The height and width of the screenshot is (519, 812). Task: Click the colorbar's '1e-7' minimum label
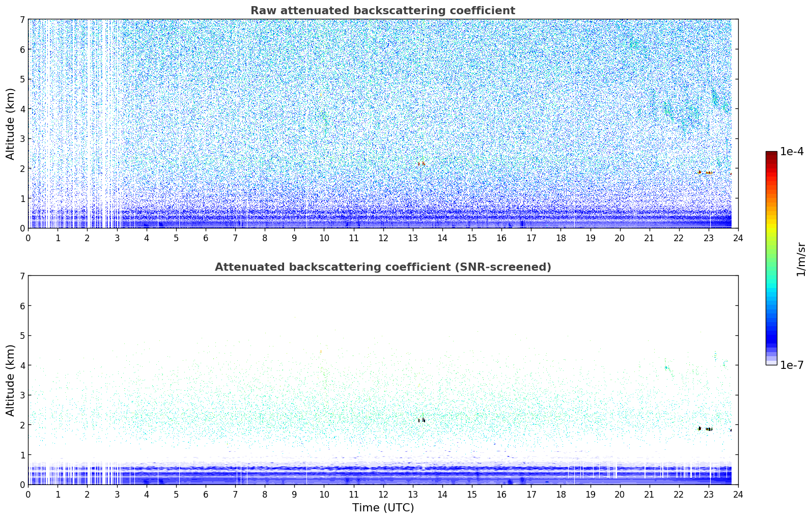point(792,365)
